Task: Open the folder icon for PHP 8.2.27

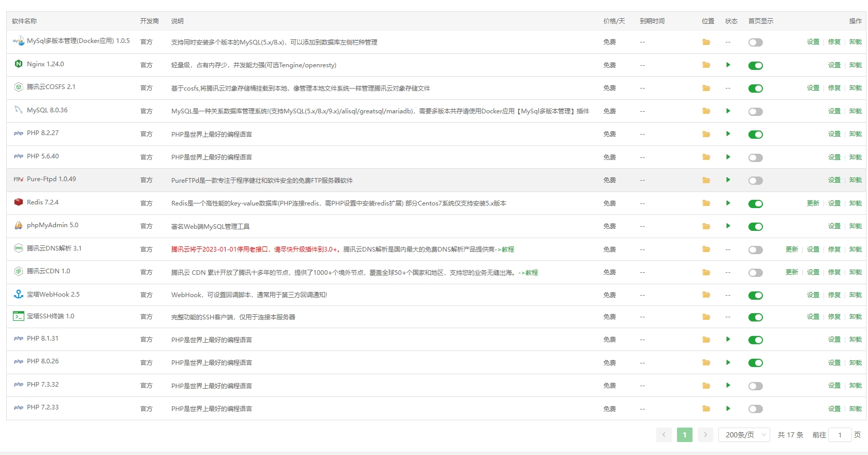Action: (x=706, y=134)
